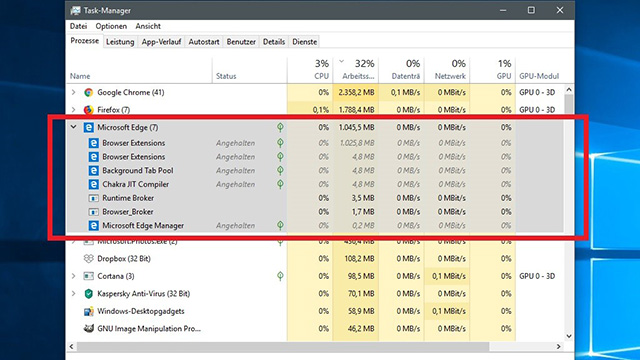Sort by the Datenträger column header
This screenshot has width=640, height=360.
(x=401, y=70)
